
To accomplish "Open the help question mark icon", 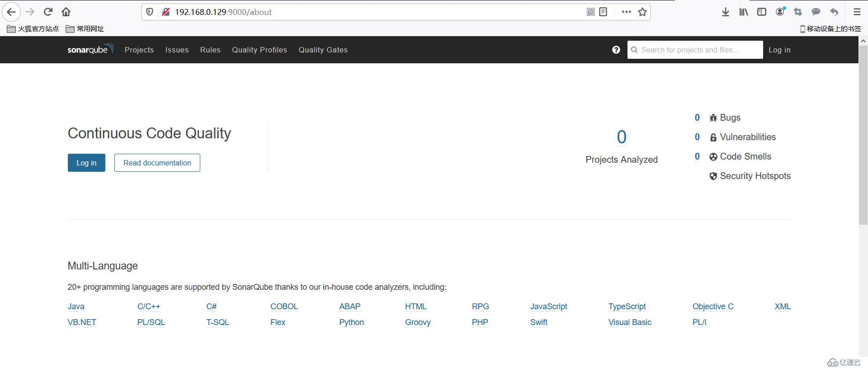I will tap(616, 50).
